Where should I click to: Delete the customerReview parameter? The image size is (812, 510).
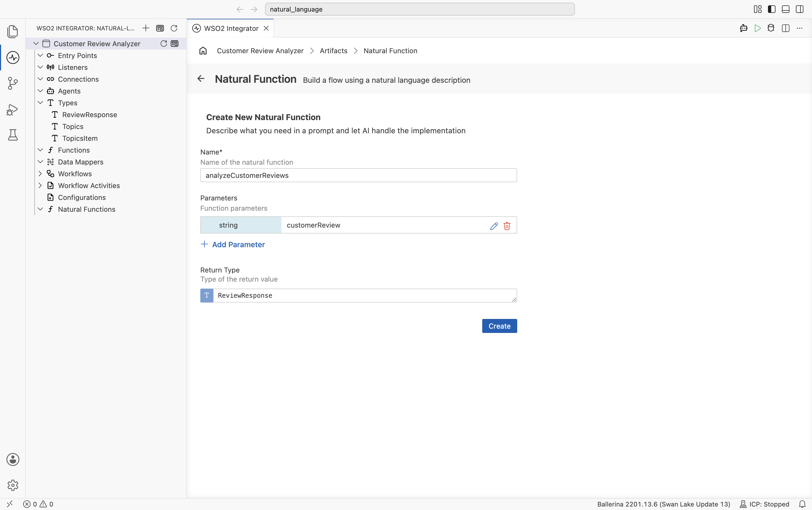coord(507,226)
